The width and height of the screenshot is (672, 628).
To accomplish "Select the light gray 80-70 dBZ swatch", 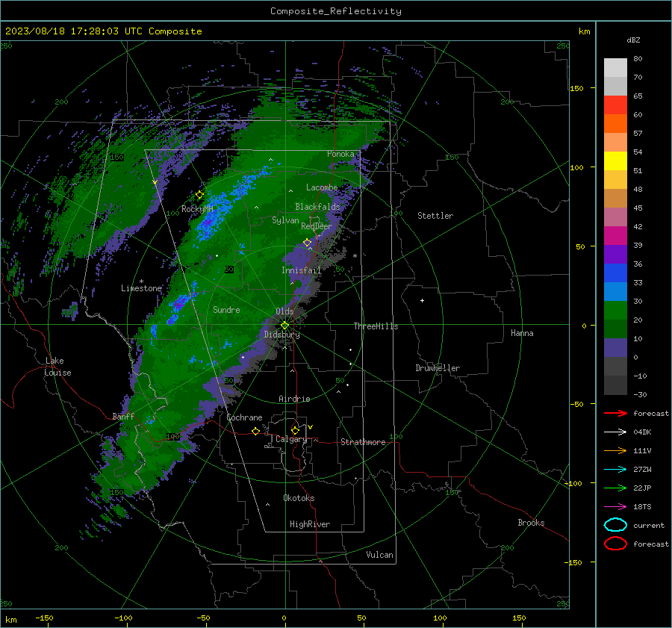I will 615,68.
